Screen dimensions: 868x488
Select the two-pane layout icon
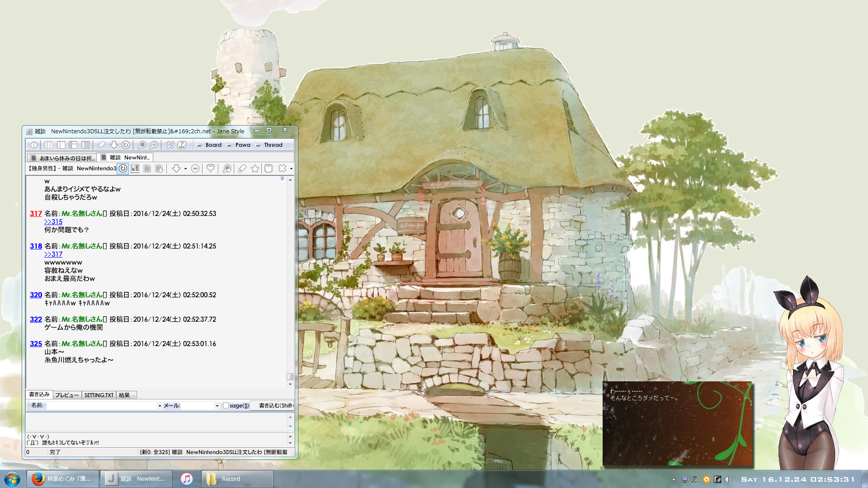61,145
